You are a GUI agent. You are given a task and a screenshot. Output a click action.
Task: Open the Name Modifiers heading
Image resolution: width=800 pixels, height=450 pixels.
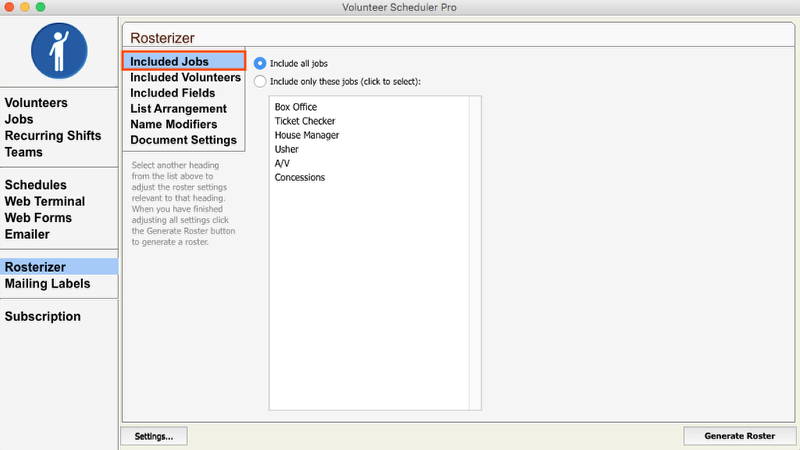click(173, 124)
